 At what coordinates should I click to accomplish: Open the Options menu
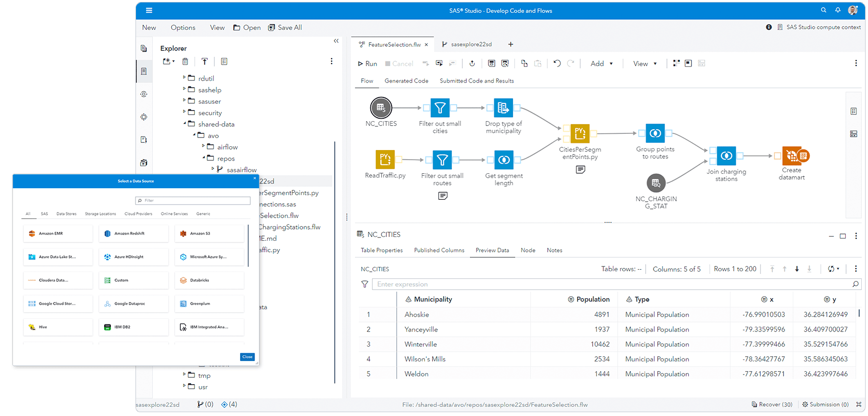[x=183, y=28]
